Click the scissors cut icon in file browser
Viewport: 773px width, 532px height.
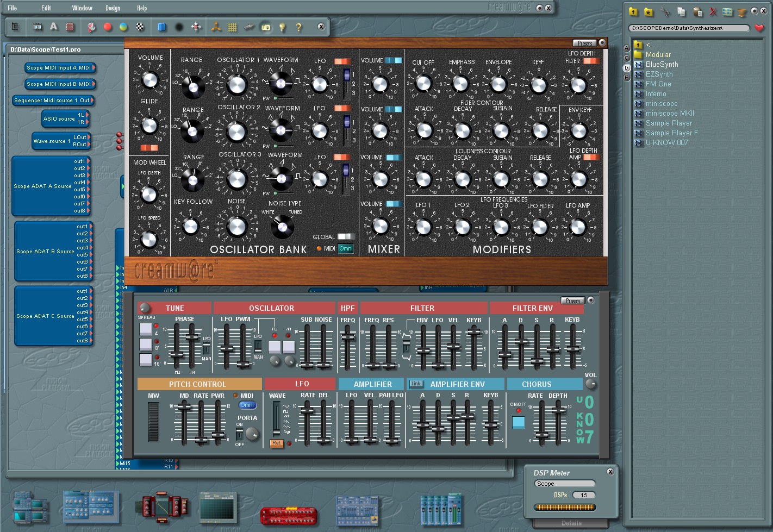(665, 11)
